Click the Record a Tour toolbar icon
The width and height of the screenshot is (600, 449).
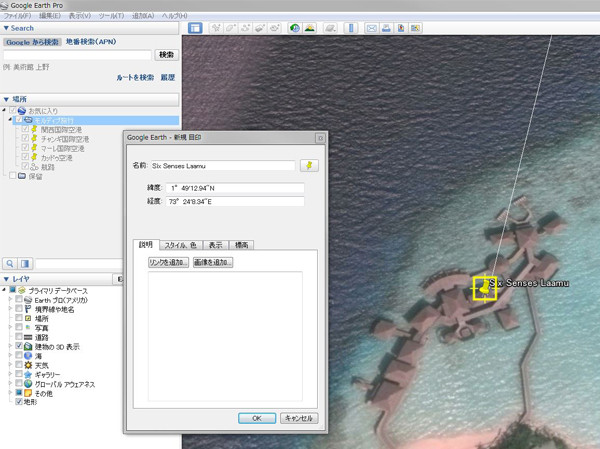pos(274,28)
